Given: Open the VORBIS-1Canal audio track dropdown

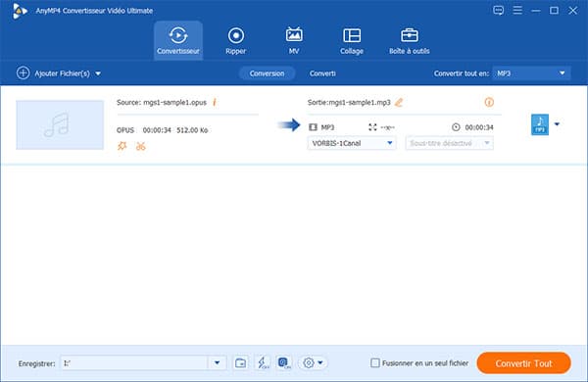Looking at the screenshot, I should pos(352,143).
